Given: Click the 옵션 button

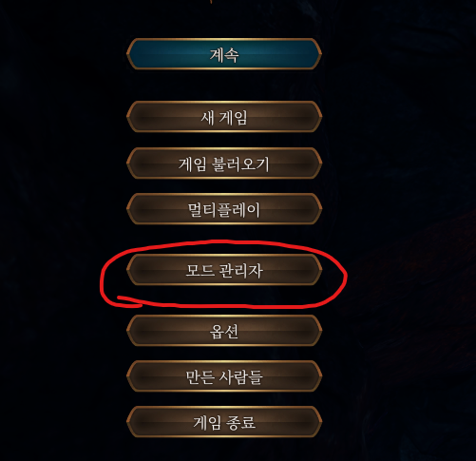Looking at the screenshot, I should pos(224,331).
